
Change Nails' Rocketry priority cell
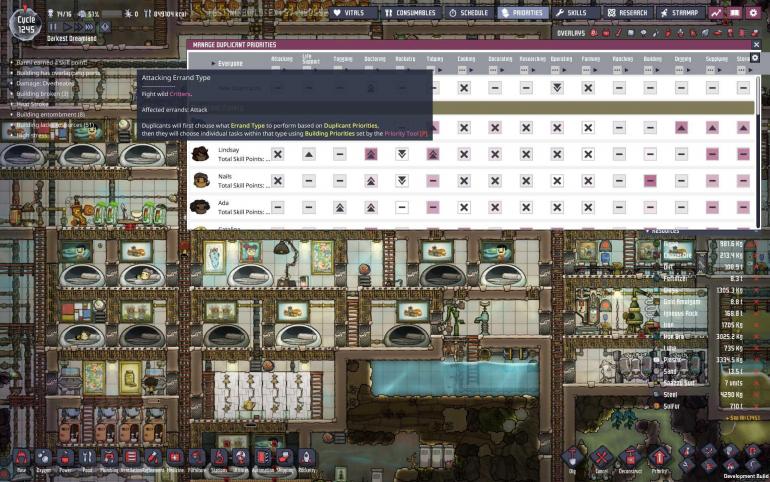tap(402, 181)
